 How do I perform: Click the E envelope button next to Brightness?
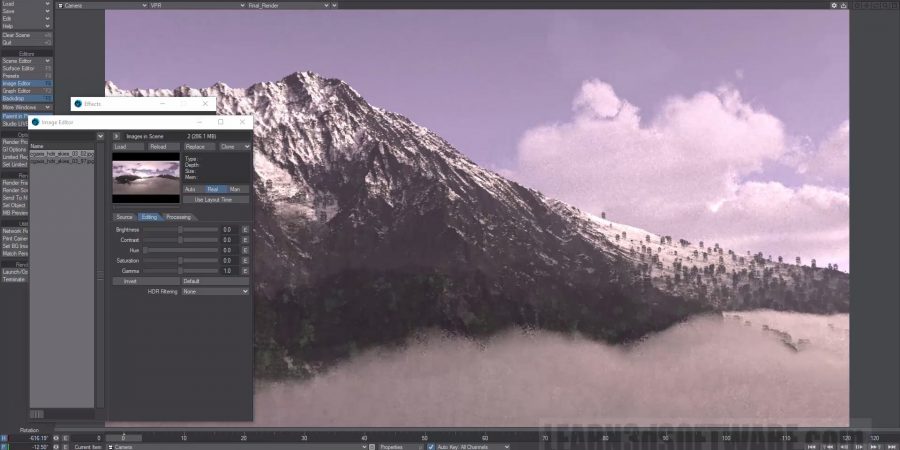pos(245,229)
